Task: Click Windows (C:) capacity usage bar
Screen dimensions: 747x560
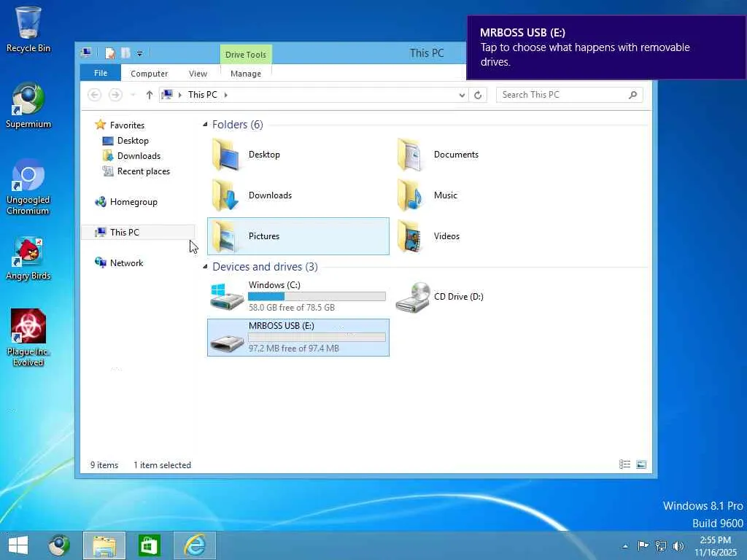Action: (317, 297)
